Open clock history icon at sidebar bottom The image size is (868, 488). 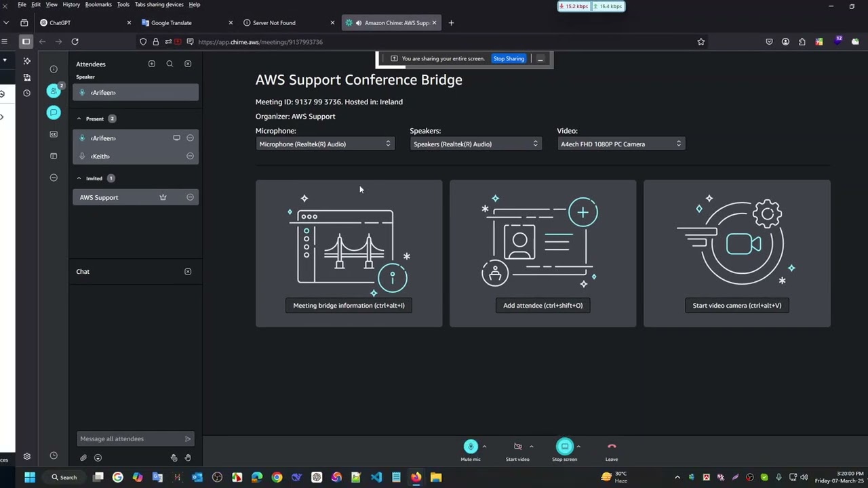coord(54,455)
